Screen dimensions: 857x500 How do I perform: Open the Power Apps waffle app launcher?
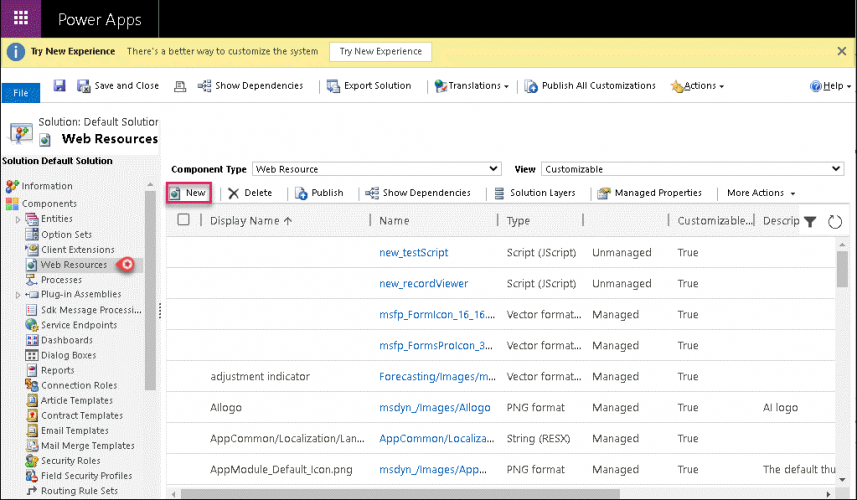[x=21, y=19]
